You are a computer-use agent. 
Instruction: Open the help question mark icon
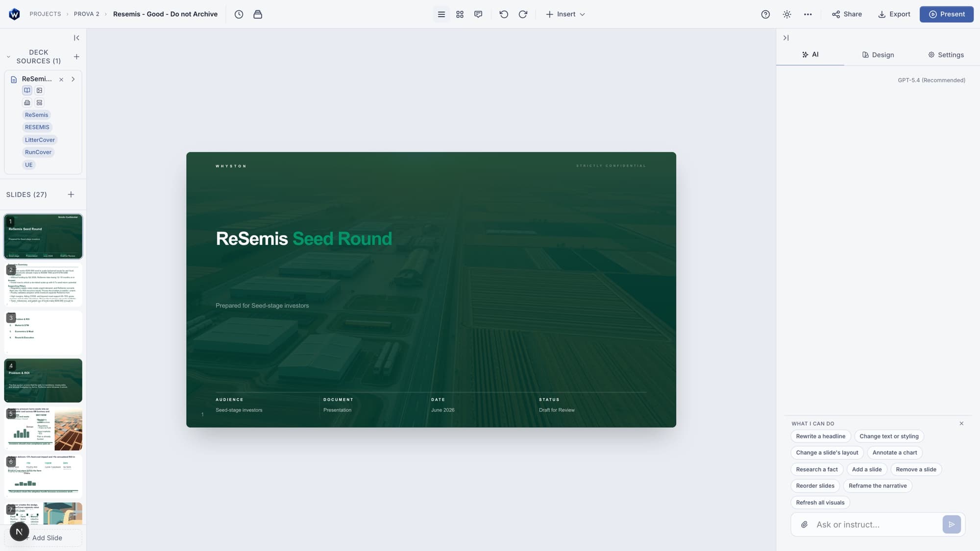pos(765,14)
